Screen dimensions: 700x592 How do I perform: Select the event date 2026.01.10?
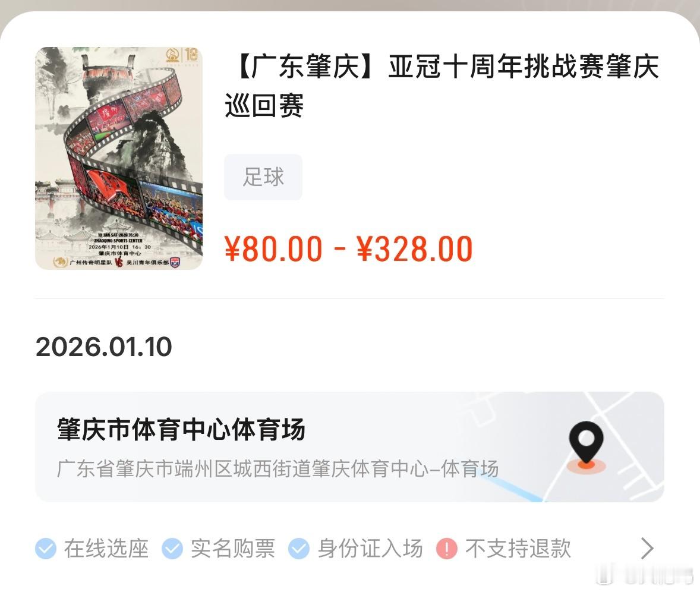point(103,347)
